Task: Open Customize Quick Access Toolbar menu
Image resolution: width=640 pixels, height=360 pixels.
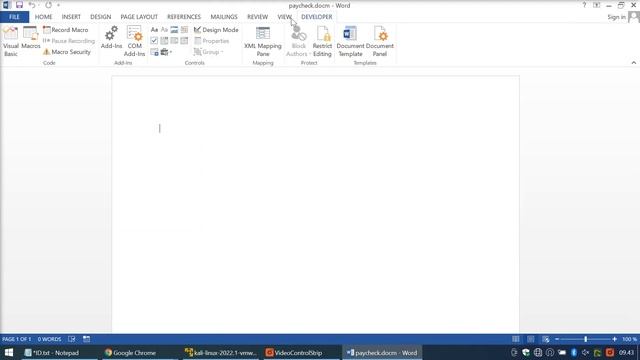Action: pos(58,5)
